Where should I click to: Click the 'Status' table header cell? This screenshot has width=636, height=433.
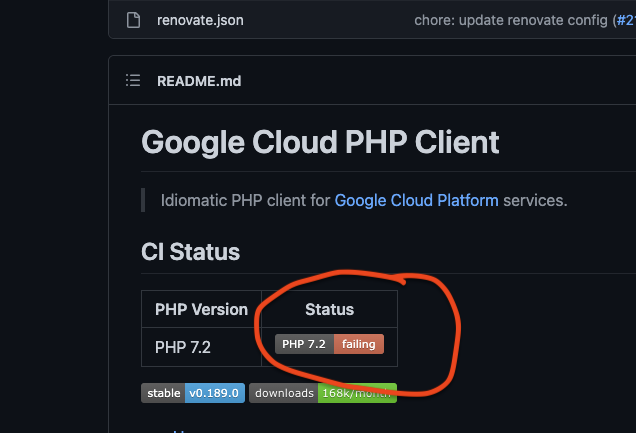tap(329, 309)
